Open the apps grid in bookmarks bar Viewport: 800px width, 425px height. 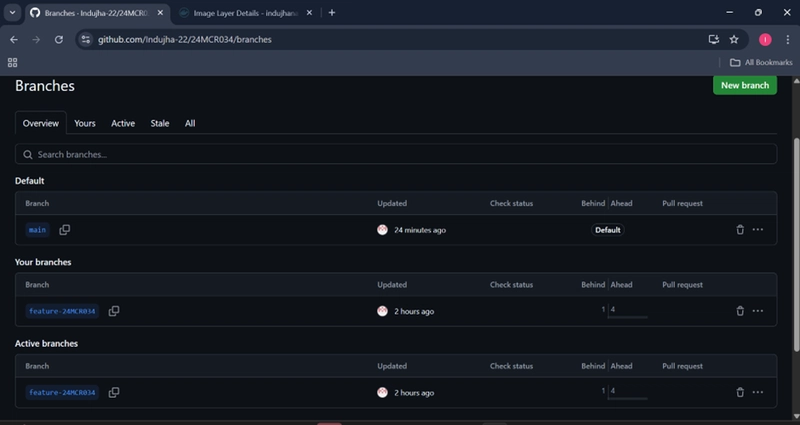tap(12, 62)
